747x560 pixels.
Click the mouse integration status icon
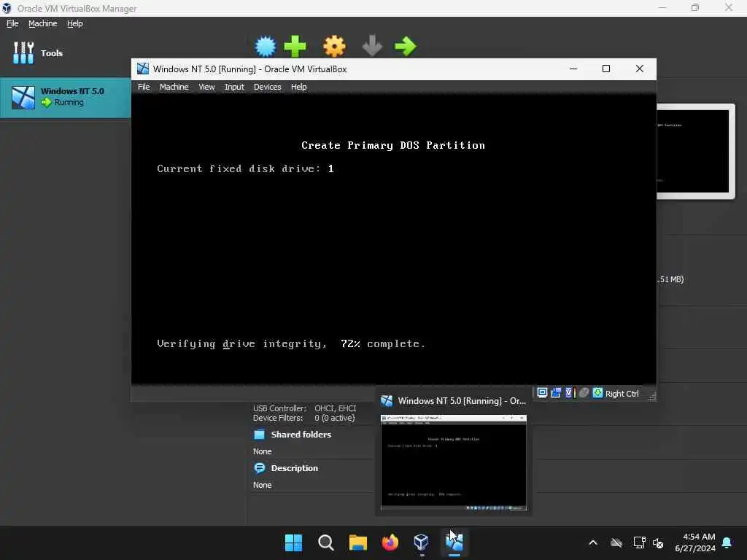[x=584, y=393]
